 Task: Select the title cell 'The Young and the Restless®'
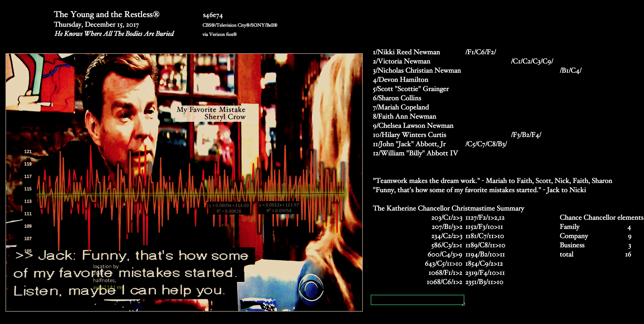point(106,14)
